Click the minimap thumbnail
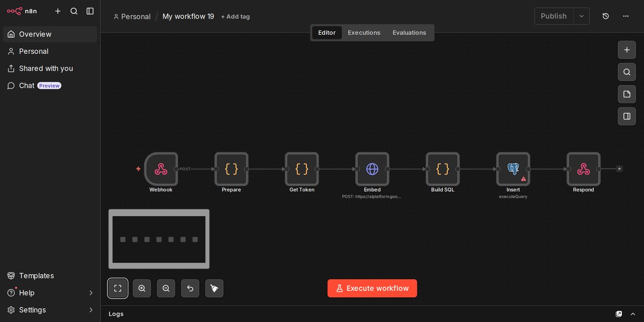Image resolution: width=644 pixels, height=322 pixels. [159, 239]
